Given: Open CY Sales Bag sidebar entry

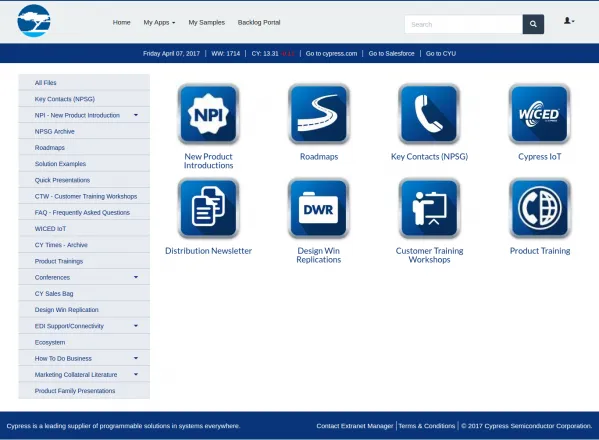Looking at the screenshot, I should click(84, 293).
